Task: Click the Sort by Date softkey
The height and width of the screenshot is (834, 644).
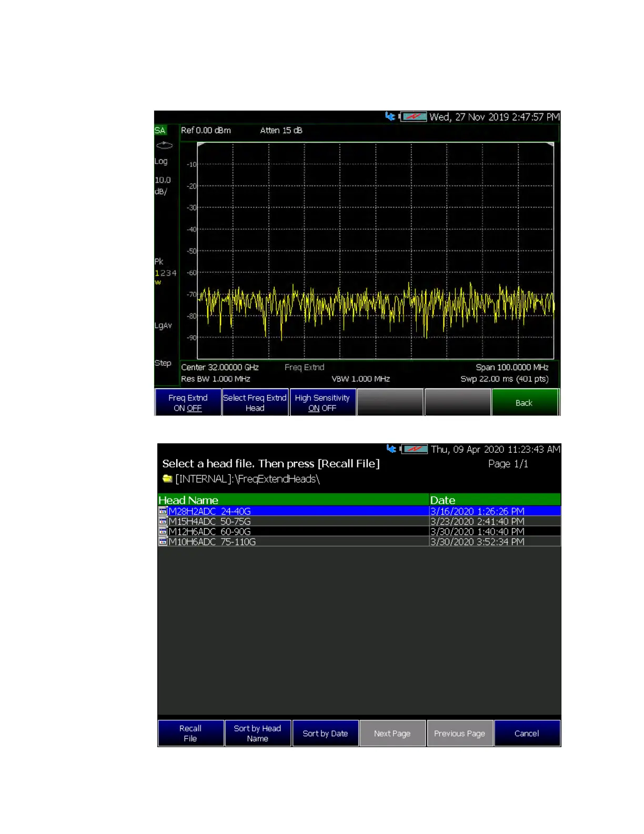Action: click(x=325, y=733)
